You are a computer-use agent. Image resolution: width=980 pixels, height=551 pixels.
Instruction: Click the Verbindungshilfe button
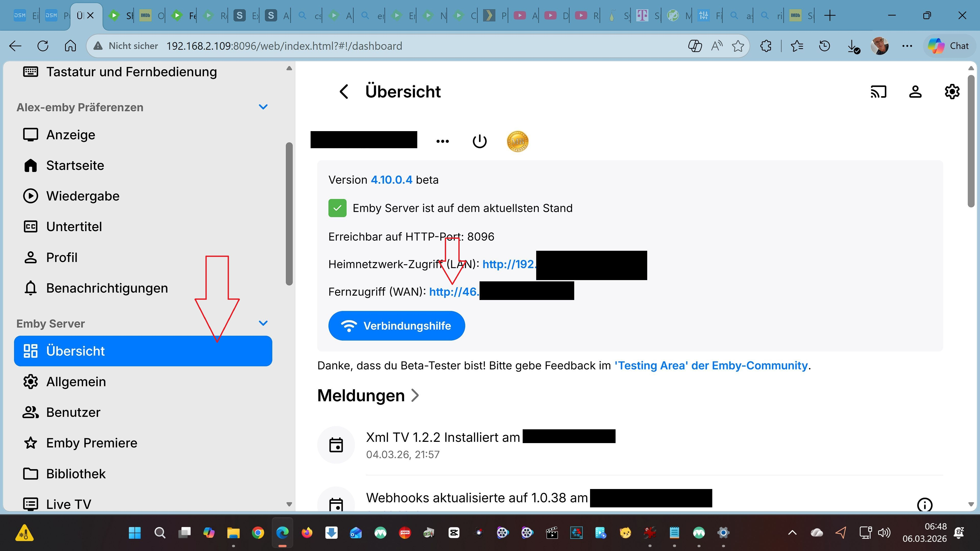pyautogui.click(x=396, y=326)
